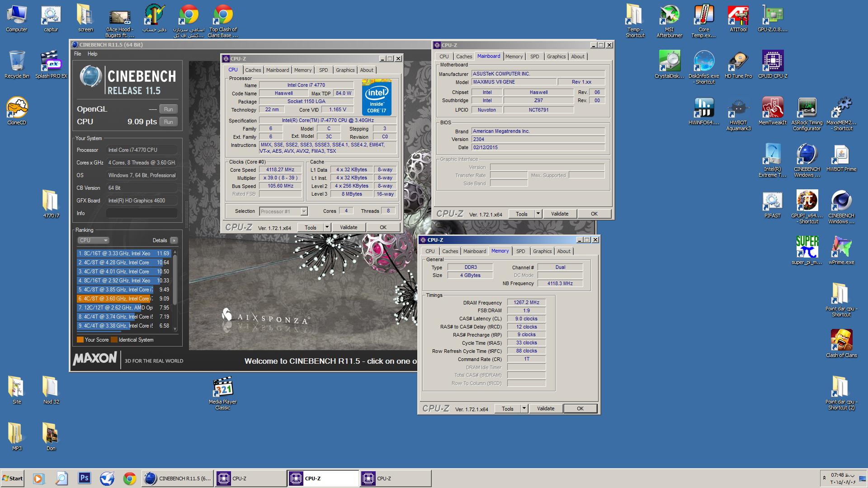The height and width of the screenshot is (488, 868).
Task: Open GPUPI_x64 shortcut icon
Action: point(807,206)
